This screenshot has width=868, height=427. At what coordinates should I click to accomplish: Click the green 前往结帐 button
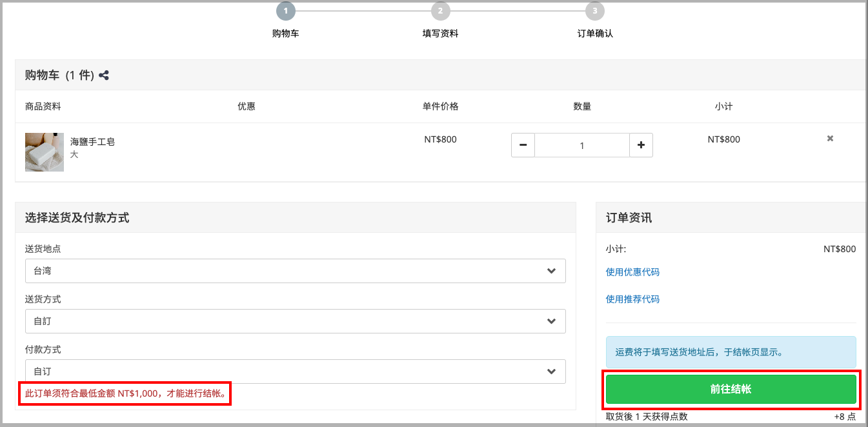pos(731,389)
